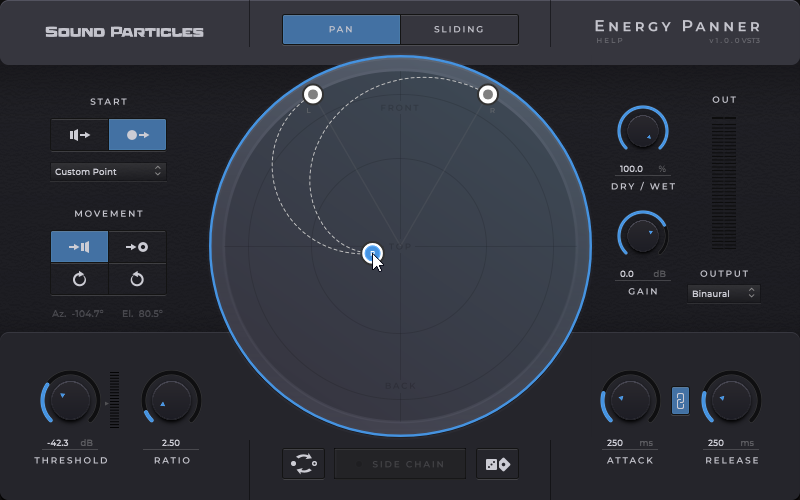Open the Binaural output dropdown
800x500 pixels.
(x=723, y=293)
